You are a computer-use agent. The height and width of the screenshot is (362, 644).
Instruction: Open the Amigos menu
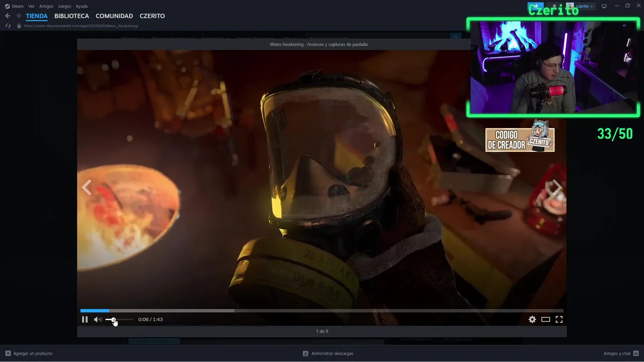pyautogui.click(x=46, y=6)
